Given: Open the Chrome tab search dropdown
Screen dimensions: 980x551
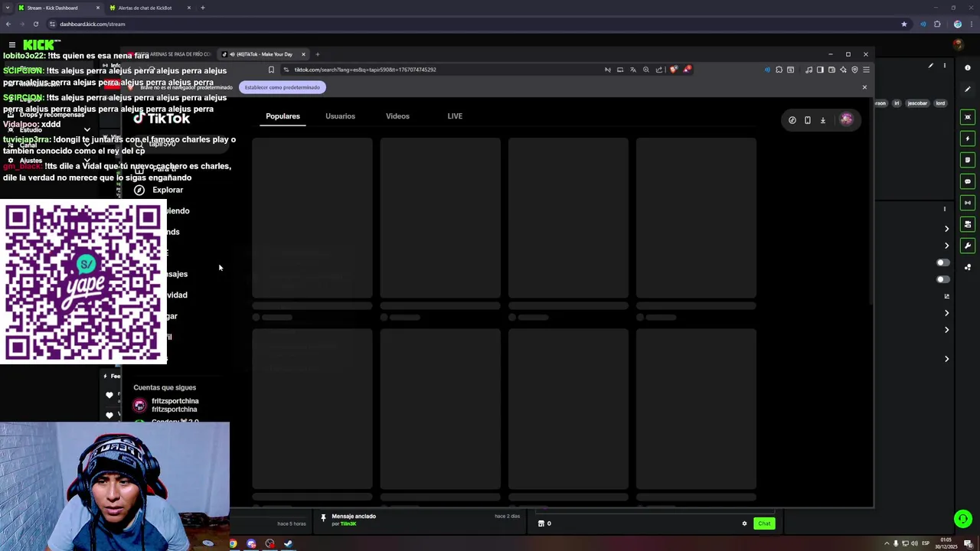Looking at the screenshot, I should pos(8,8).
